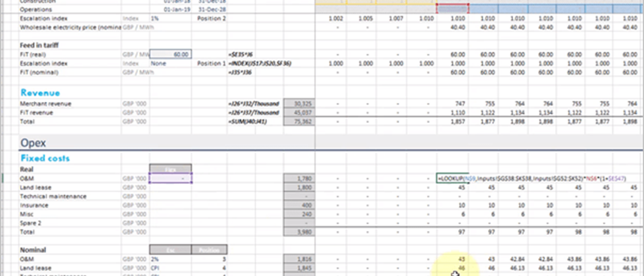Click the blue Revenue heading
Screen dimensions: 644x276
tap(40, 93)
